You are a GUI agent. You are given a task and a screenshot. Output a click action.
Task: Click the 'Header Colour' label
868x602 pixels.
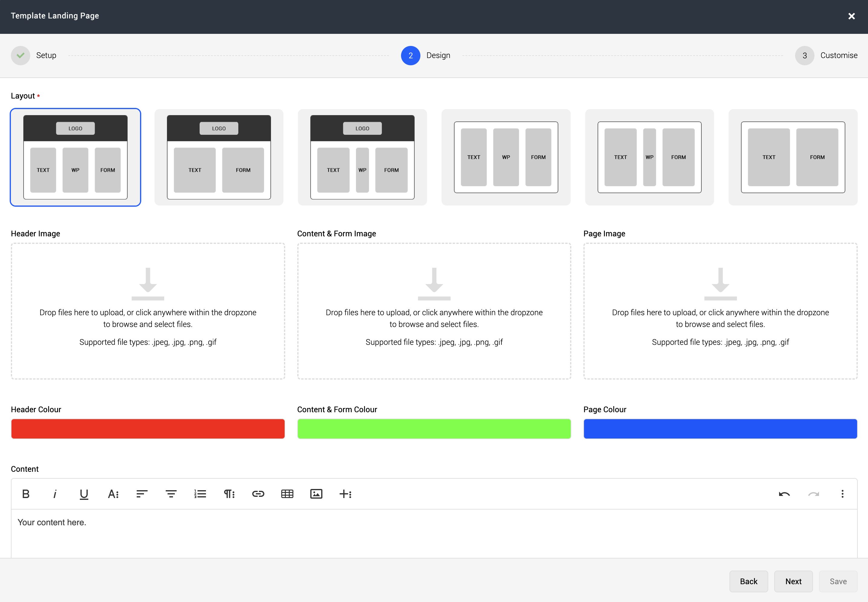tap(36, 409)
